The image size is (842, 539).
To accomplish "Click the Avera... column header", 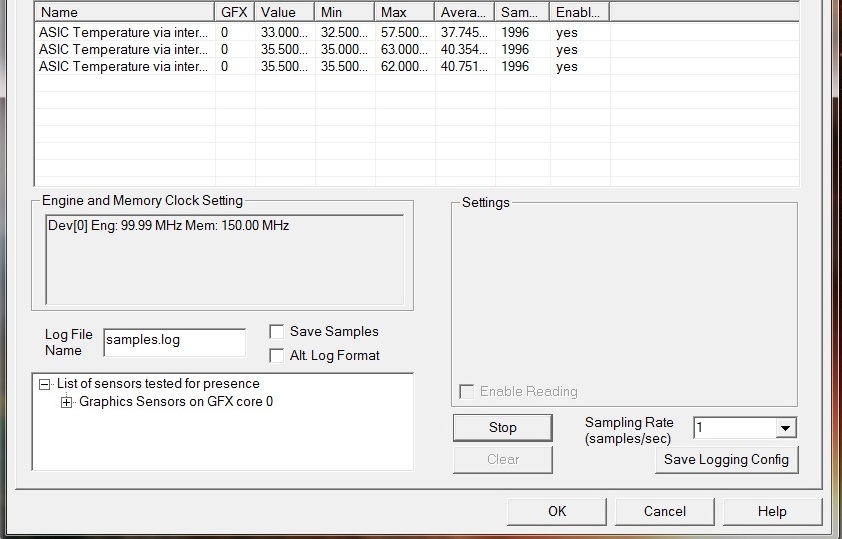I will [x=464, y=12].
